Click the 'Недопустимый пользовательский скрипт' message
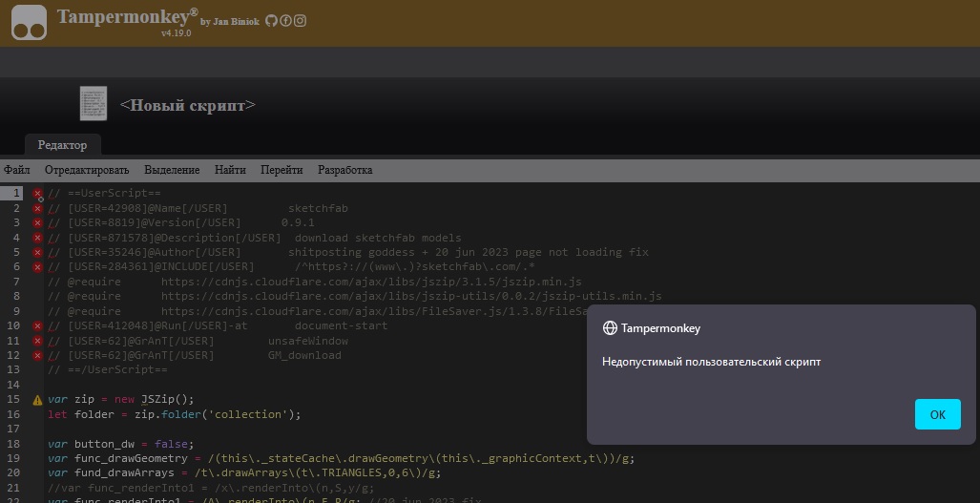 point(711,362)
